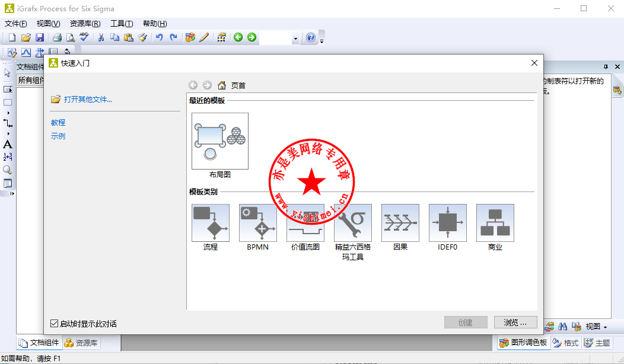
Task: Open the 工具 menu
Action: coord(122,24)
